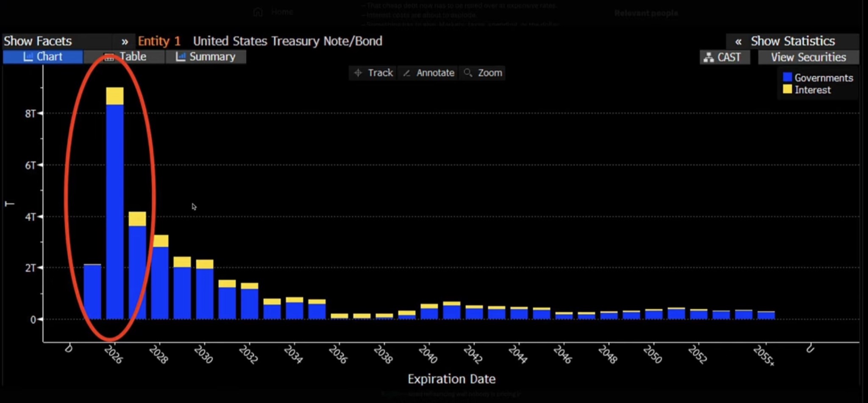Viewport: 868px width, 403px height.
Task: Toggle the Governments series in legend
Action: [x=823, y=78]
